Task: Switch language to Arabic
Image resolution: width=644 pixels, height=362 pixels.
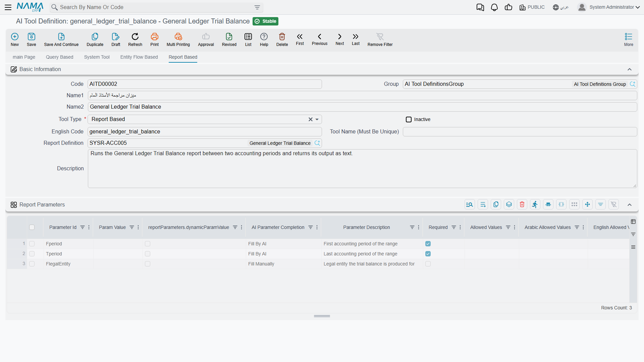Action: (561, 7)
